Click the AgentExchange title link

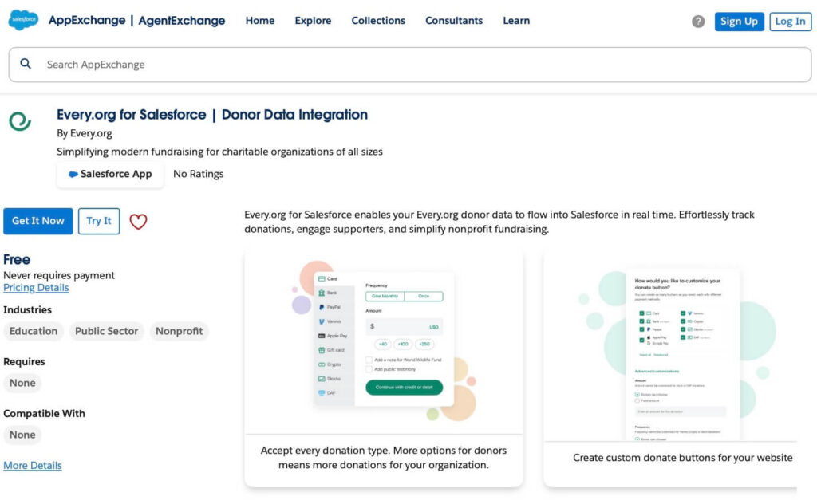pos(182,20)
